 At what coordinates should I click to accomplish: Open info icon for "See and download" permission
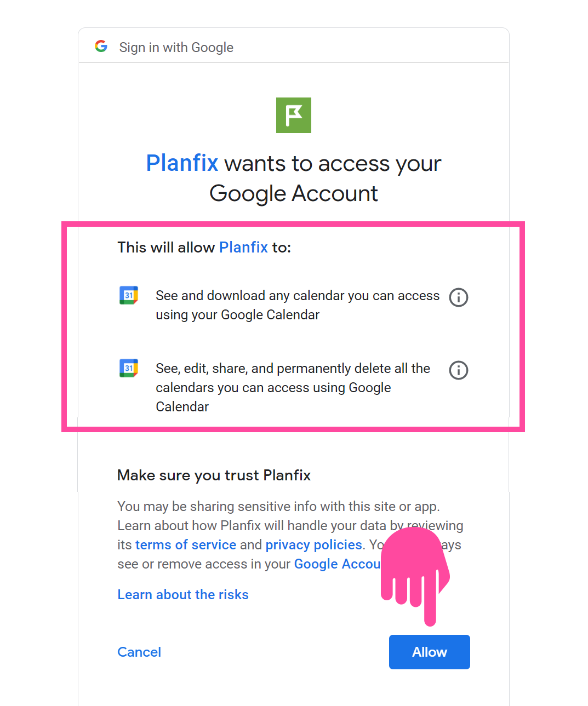click(x=459, y=297)
